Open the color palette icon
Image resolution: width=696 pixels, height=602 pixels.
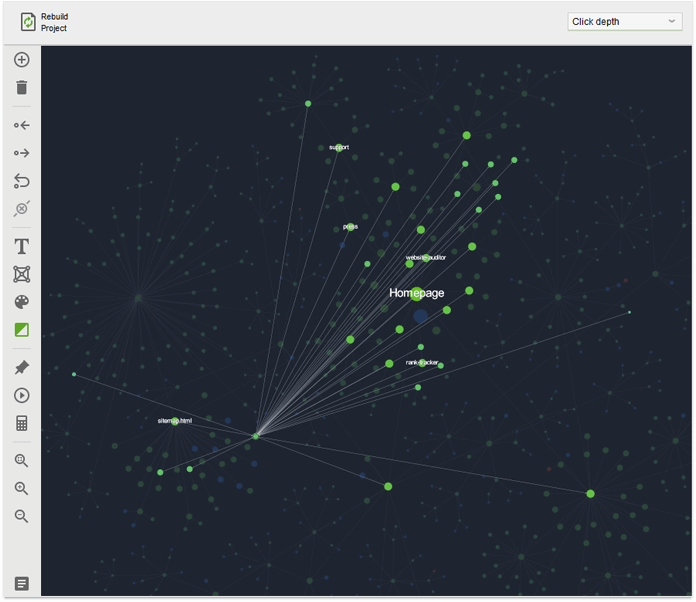[x=22, y=302]
